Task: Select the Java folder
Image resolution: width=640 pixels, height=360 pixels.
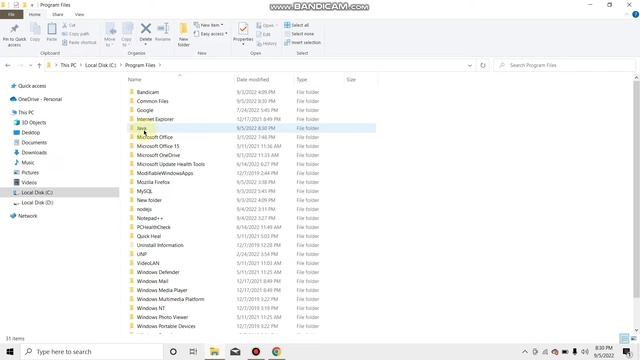Action: point(141,128)
